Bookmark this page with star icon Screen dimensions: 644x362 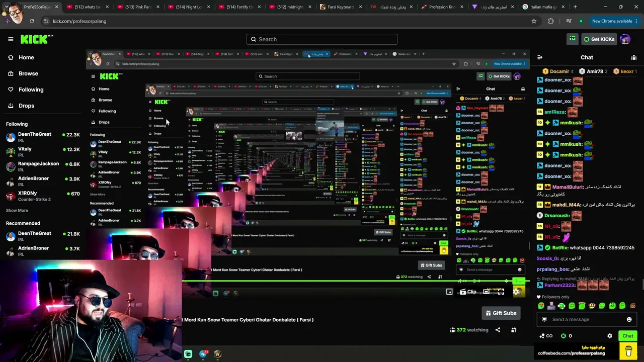pyautogui.click(x=534, y=21)
